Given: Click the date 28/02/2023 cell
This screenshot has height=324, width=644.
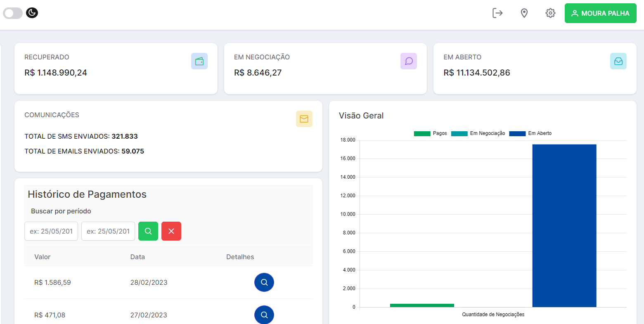Looking at the screenshot, I should (x=149, y=282).
